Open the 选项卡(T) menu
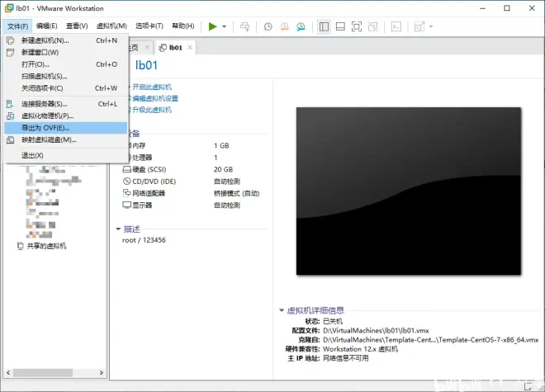This screenshot has height=392, width=545. pyautogui.click(x=149, y=26)
